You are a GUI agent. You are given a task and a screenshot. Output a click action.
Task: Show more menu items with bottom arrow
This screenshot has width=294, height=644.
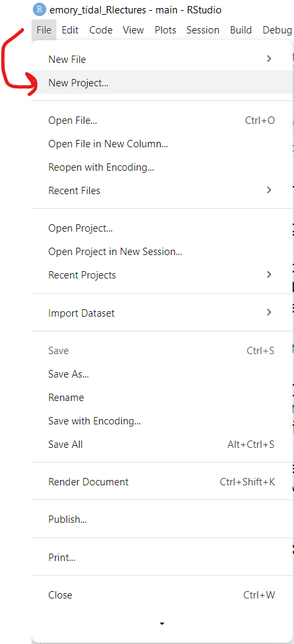point(162,624)
